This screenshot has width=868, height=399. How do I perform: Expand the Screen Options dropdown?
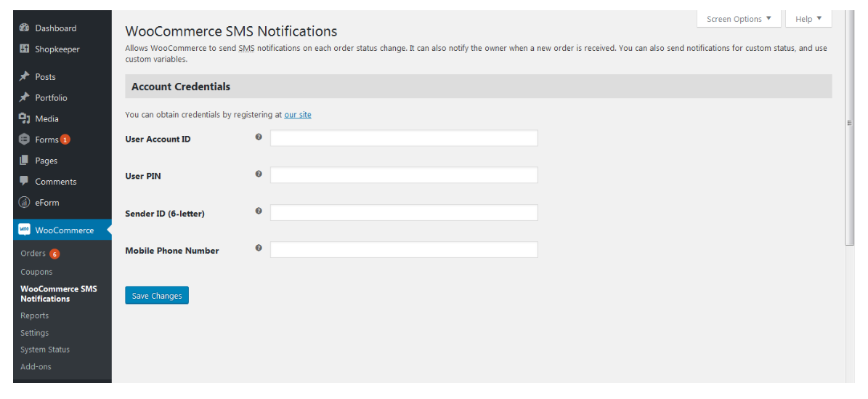[x=739, y=19]
